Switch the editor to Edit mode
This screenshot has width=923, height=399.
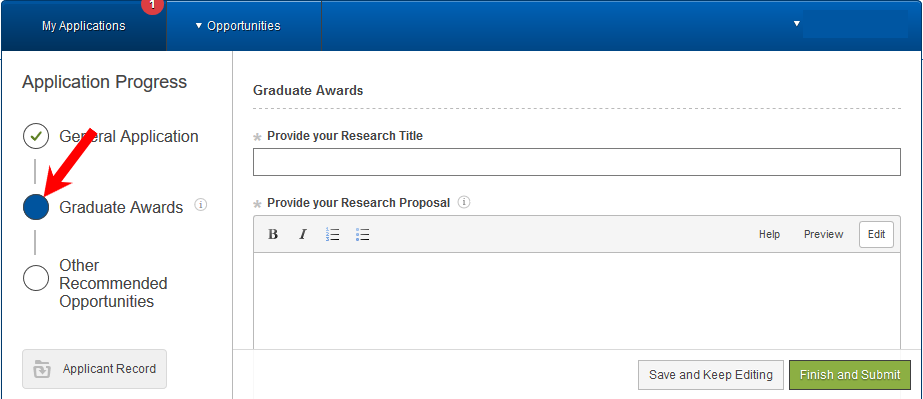[x=876, y=234]
